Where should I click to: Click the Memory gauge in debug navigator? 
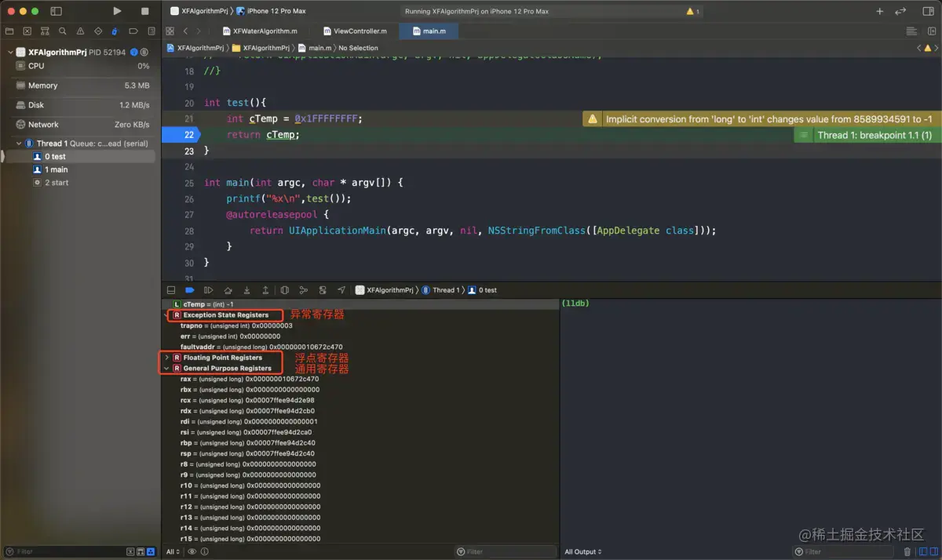(x=43, y=85)
